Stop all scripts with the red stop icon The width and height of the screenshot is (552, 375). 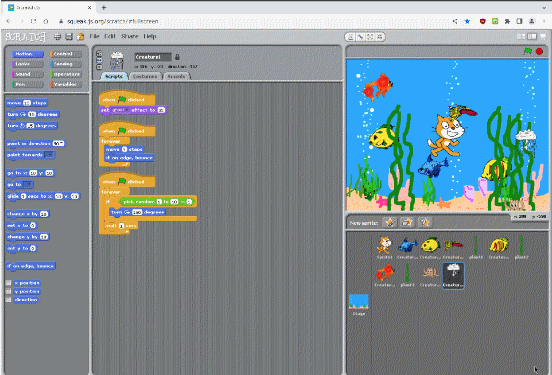tap(539, 51)
